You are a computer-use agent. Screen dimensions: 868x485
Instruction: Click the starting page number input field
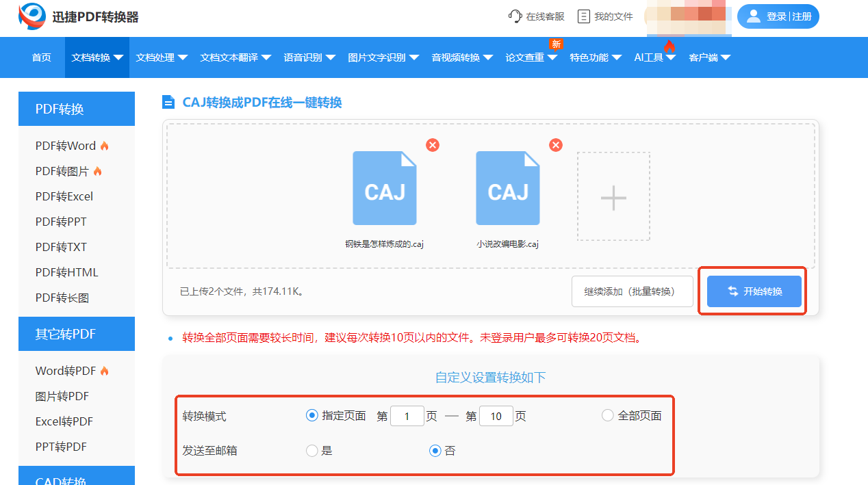coord(407,415)
